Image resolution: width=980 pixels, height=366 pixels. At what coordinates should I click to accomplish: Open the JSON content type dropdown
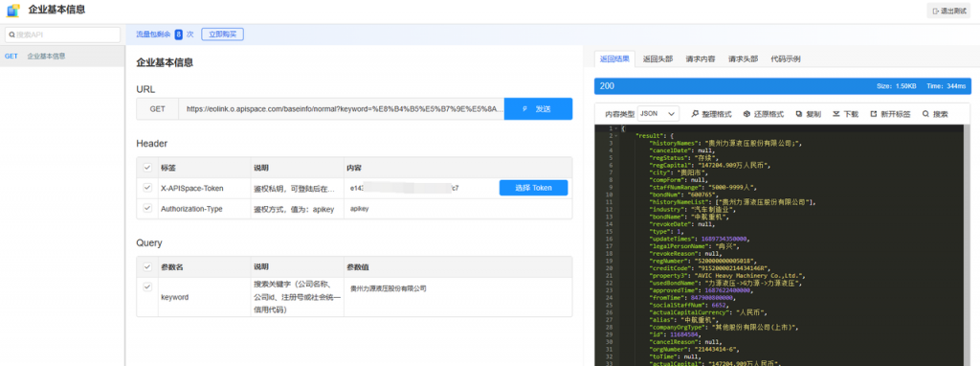tap(658, 114)
